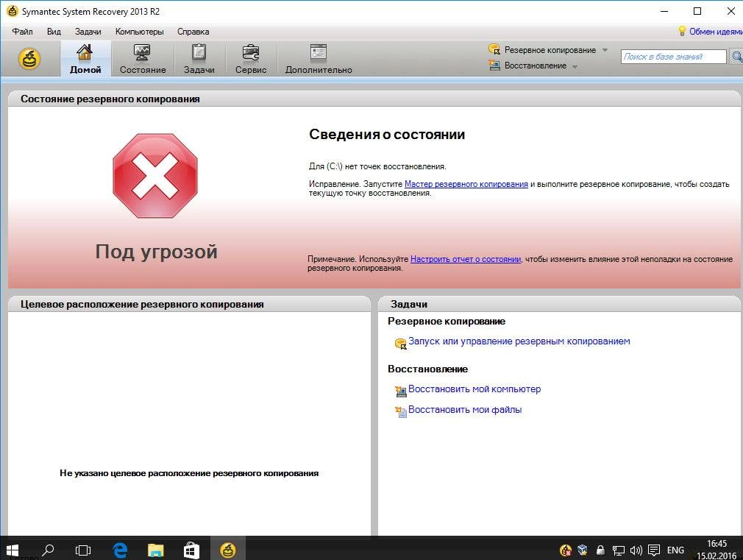The image size is (743, 560).
Task: Click the 'Обмен идеями' link
Action: 716,32
